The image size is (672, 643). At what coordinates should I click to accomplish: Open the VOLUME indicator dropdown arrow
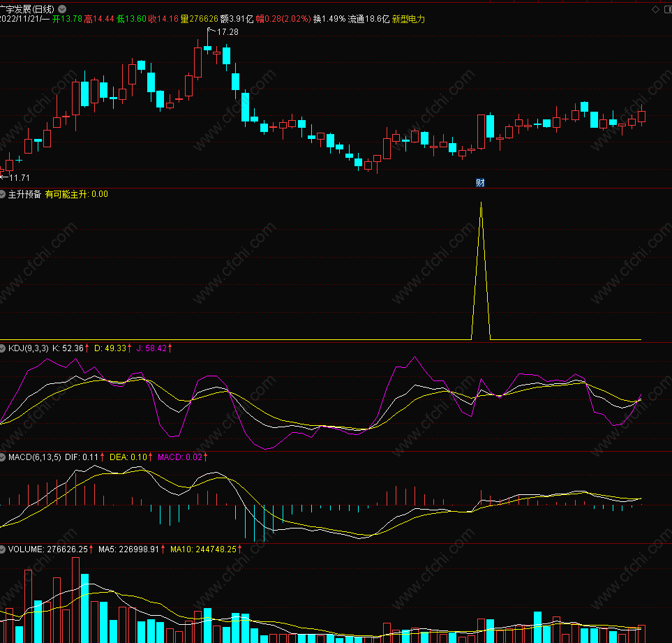2,549
